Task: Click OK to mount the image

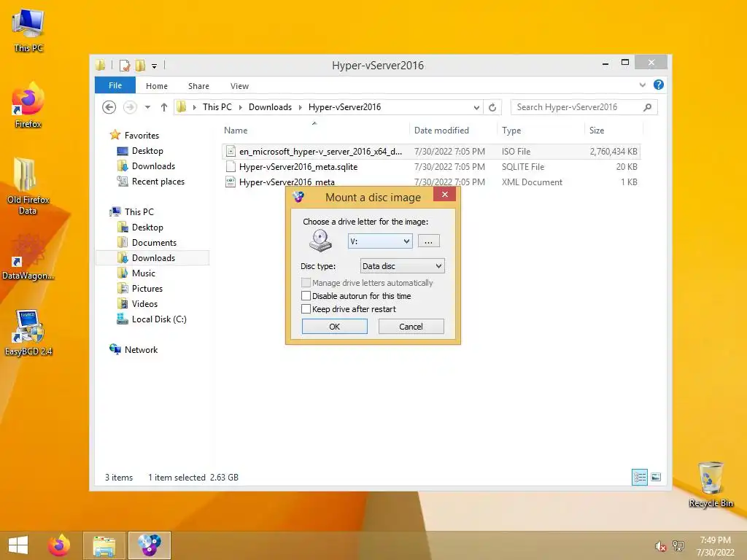Action: click(334, 327)
